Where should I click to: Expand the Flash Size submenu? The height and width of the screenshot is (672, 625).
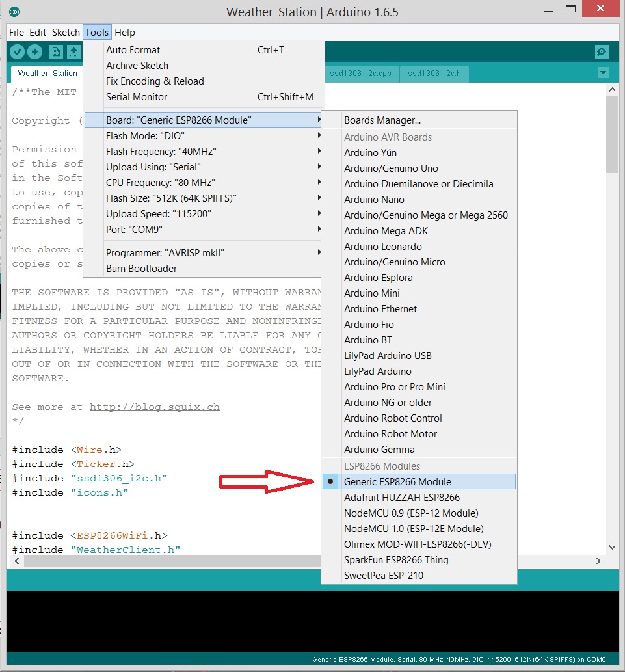coord(203,198)
